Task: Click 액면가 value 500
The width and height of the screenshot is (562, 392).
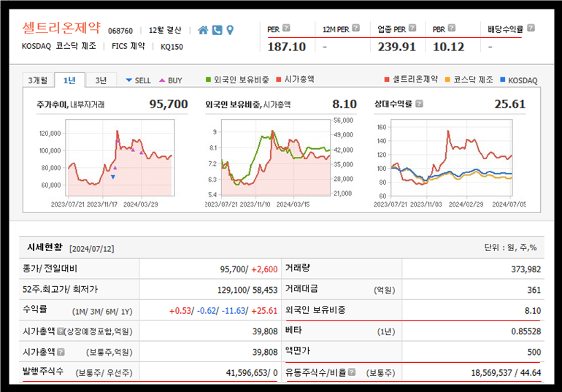Action: [534, 353]
